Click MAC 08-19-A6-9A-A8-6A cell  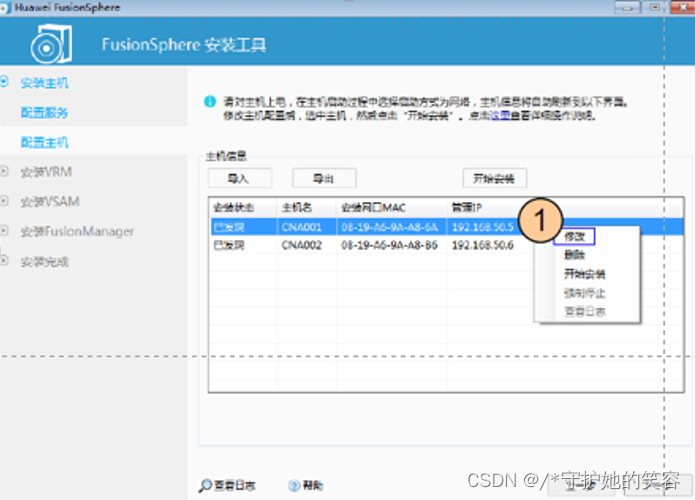tap(389, 227)
